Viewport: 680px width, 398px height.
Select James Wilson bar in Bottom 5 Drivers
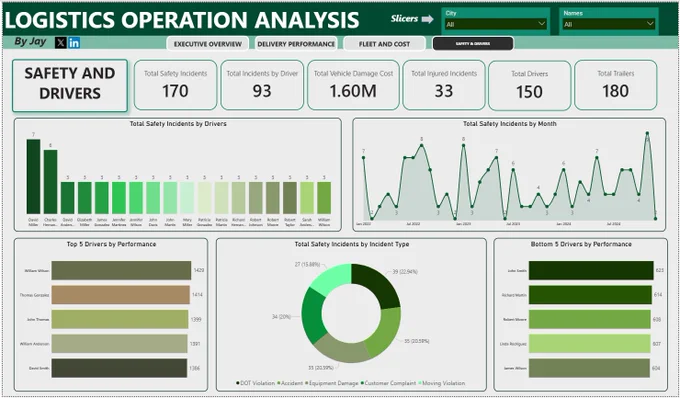click(589, 368)
